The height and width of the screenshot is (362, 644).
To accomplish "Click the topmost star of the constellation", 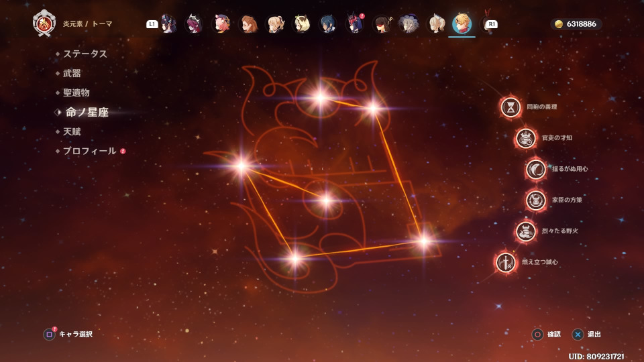I will (x=320, y=98).
